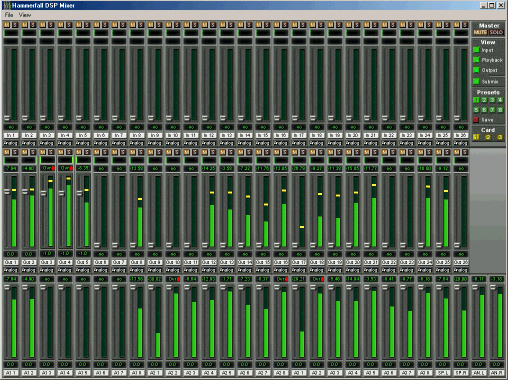Mute the Out 12 playback channel
508x380 pixels.
[204, 152]
